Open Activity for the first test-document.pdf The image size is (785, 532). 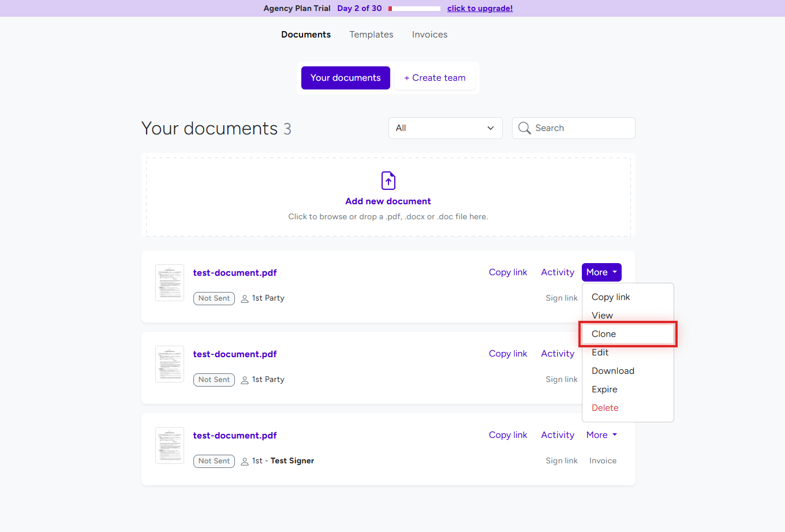click(557, 272)
